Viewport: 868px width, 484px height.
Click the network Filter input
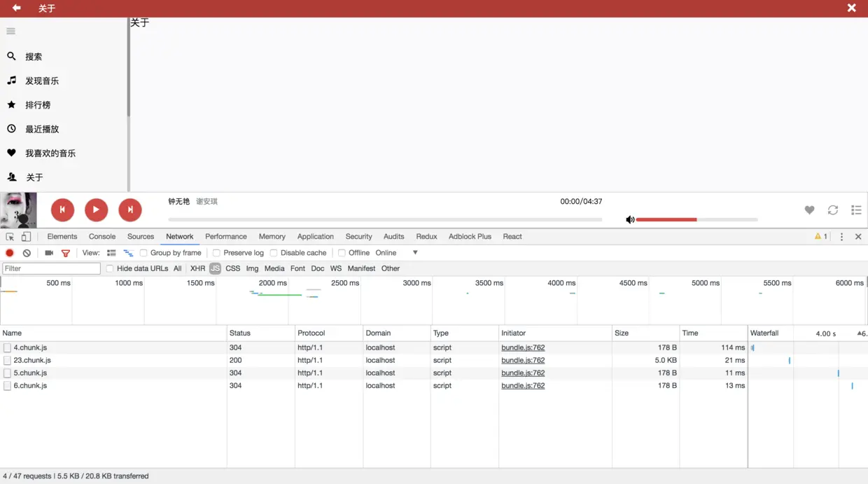pyautogui.click(x=52, y=268)
